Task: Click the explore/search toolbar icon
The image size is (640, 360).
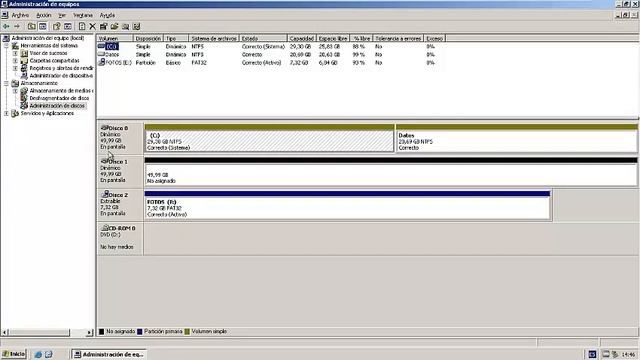Action: click(125, 27)
